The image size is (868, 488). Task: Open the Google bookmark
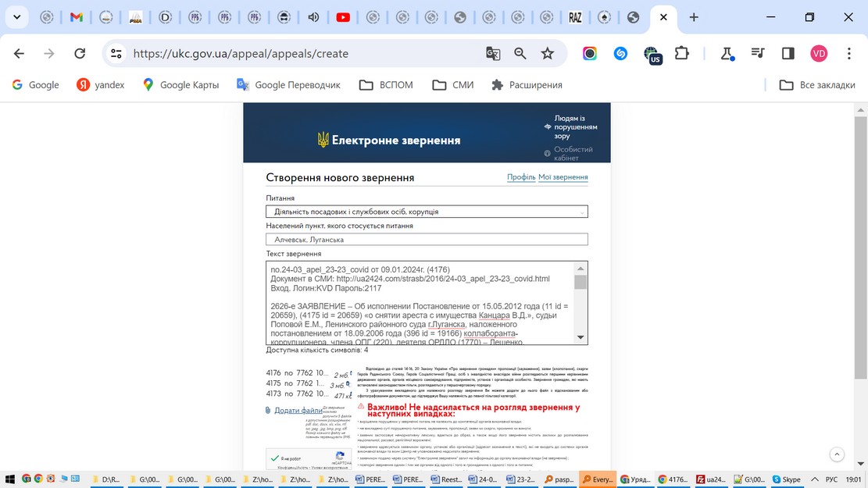click(x=35, y=84)
